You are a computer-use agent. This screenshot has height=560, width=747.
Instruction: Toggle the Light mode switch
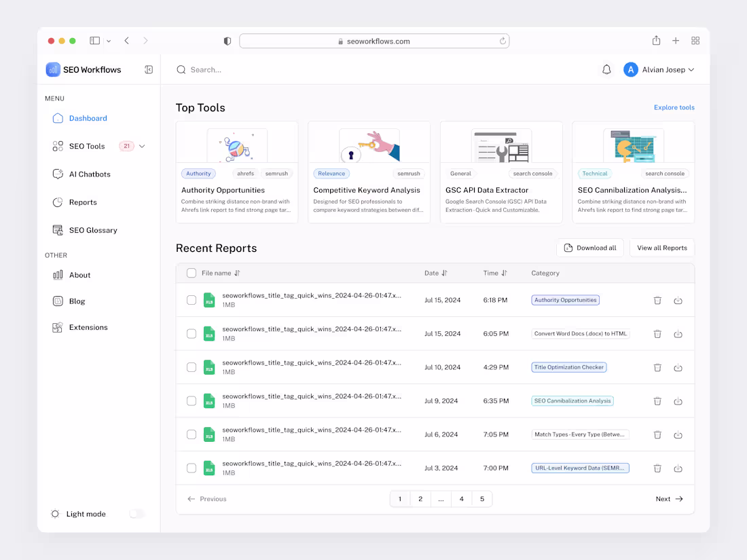(x=137, y=514)
